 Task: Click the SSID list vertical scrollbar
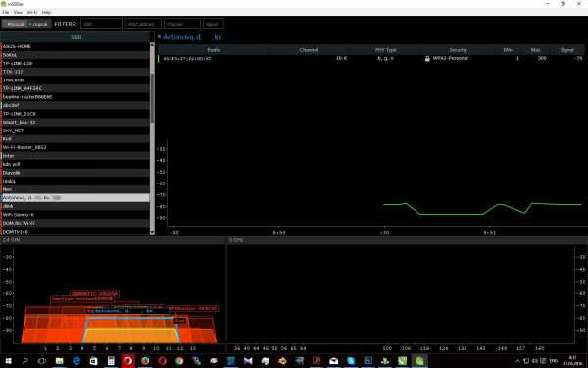click(x=152, y=138)
